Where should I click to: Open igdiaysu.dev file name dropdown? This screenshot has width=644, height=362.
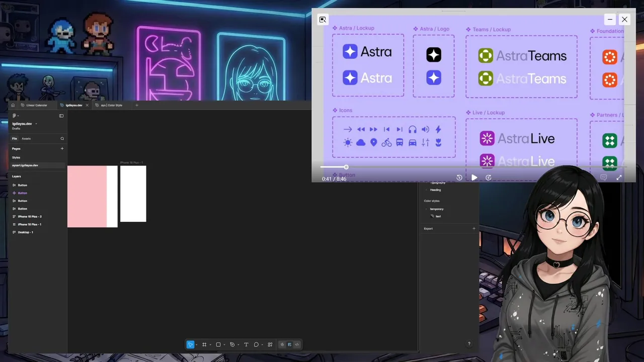tap(36, 124)
